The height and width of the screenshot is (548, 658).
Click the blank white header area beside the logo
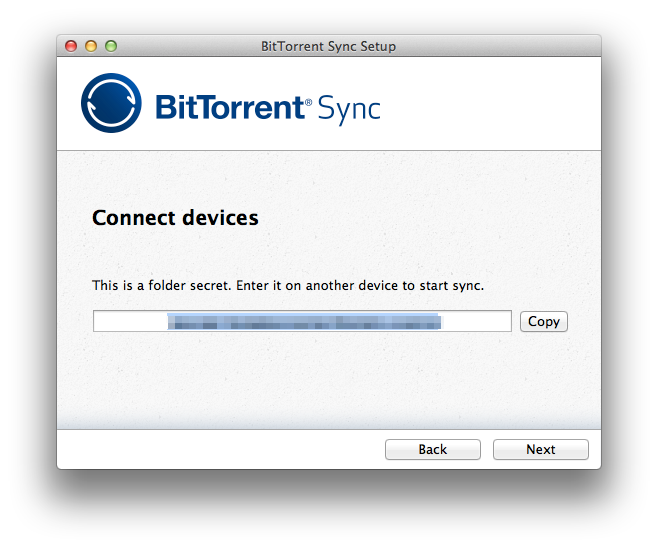pos(491,103)
